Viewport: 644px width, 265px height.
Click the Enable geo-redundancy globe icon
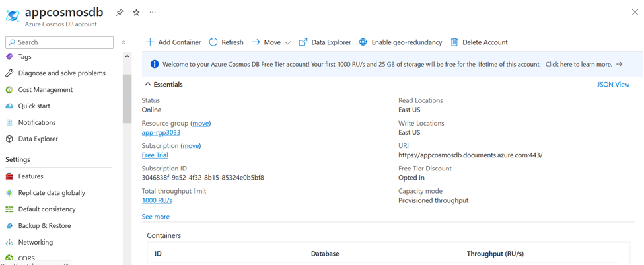363,42
